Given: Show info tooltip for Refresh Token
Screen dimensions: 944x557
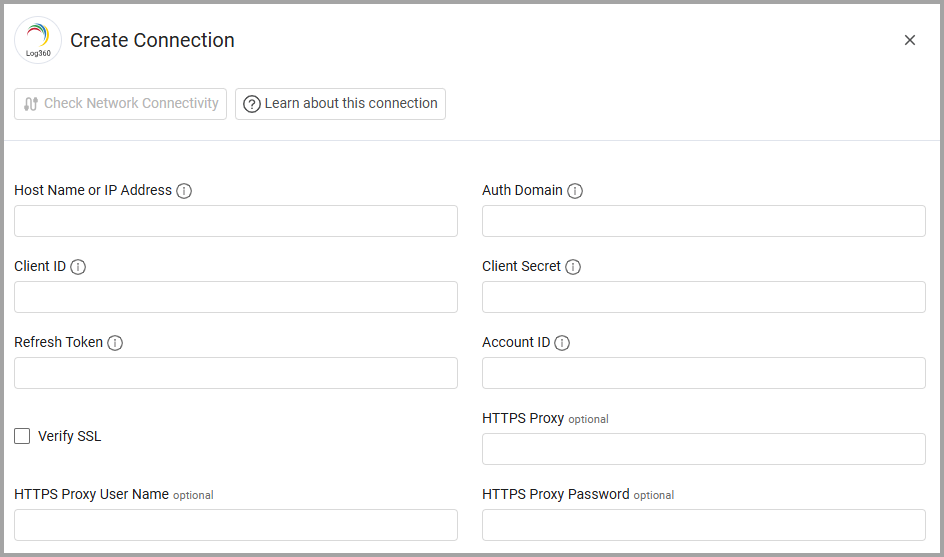Looking at the screenshot, I should [115, 343].
